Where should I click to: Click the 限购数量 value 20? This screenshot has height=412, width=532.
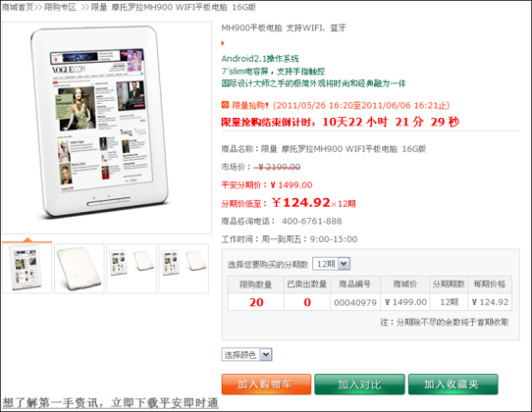click(256, 302)
